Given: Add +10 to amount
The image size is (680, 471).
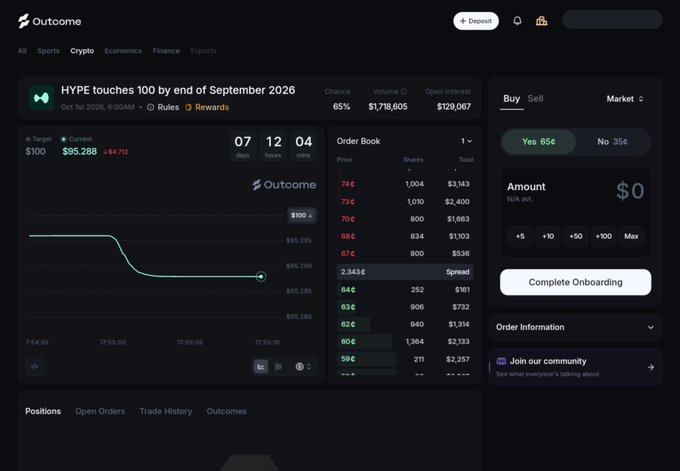Looking at the screenshot, I should coord(548,236).
